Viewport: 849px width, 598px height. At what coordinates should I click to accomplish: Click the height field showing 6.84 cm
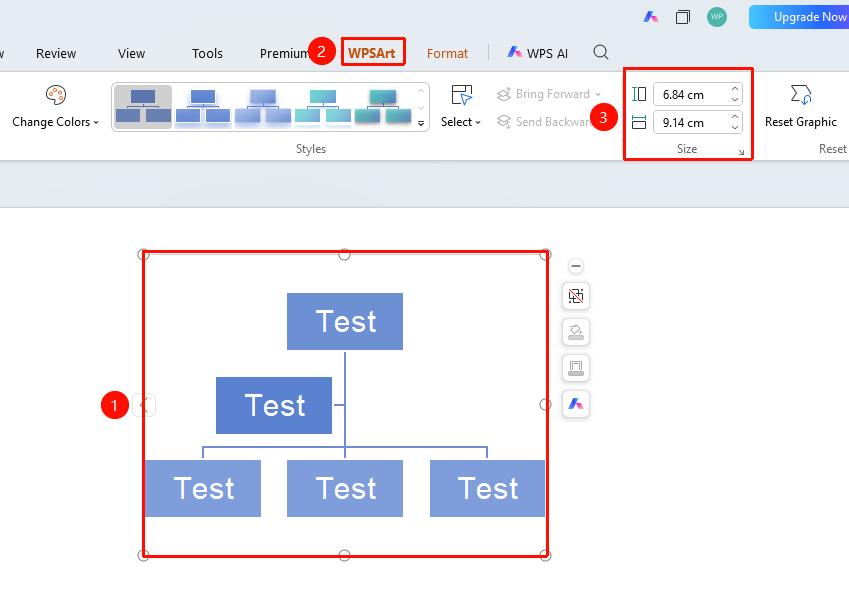[690, 95]
